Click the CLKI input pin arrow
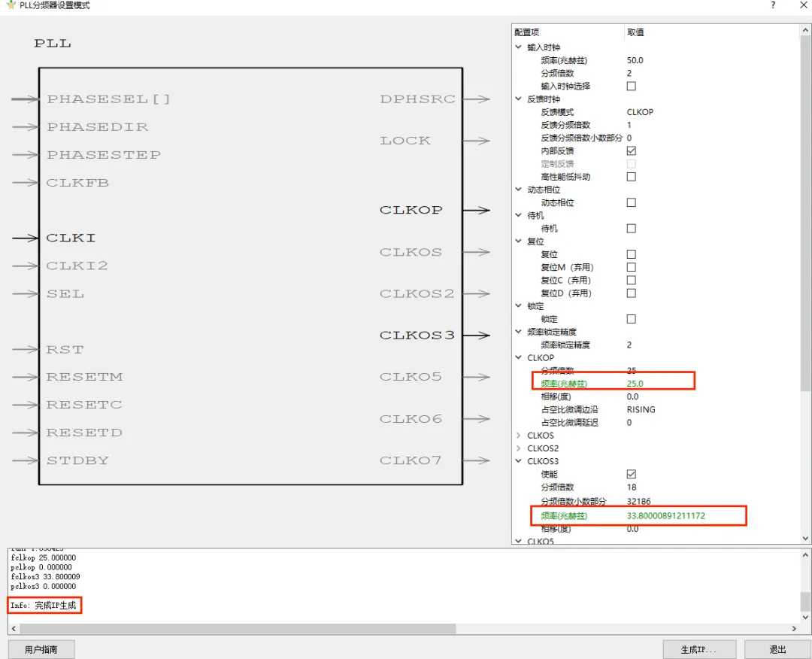Screen dimensions: 812x659 (x=26, y=238)
